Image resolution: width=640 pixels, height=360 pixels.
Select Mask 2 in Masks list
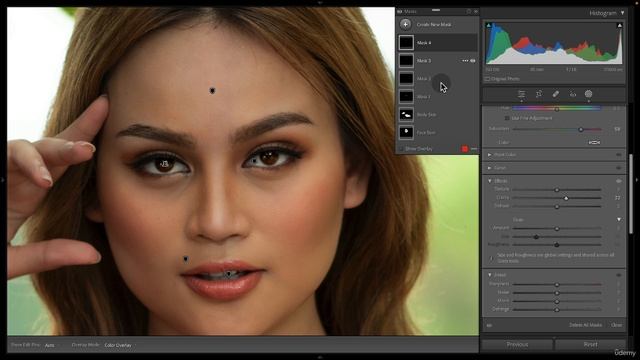point(437,78)
